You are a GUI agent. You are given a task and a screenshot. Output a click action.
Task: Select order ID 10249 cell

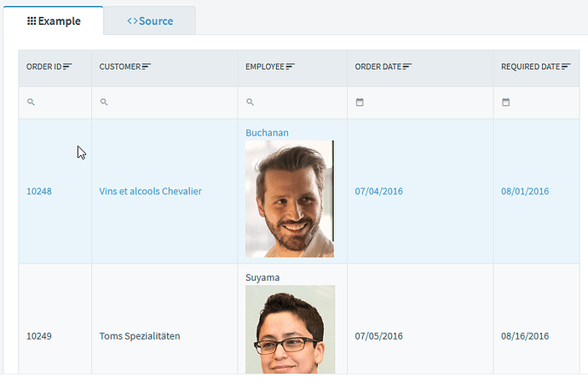click(x=55, y=319)
